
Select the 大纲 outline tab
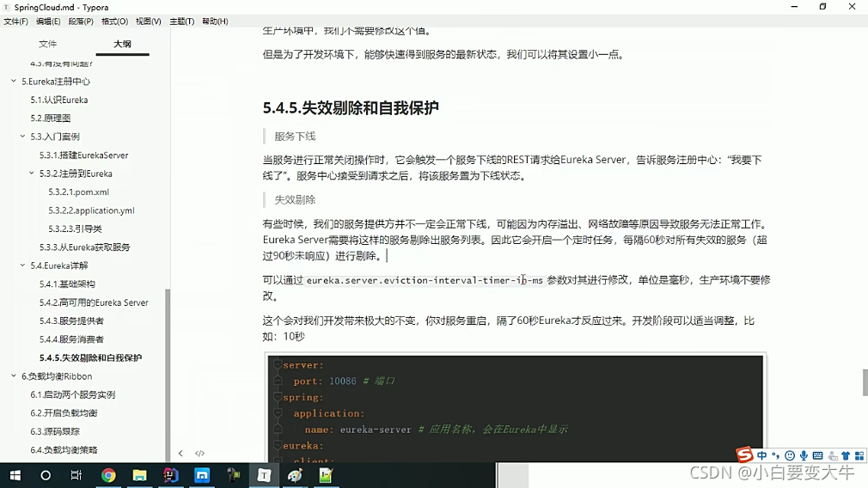122,44
